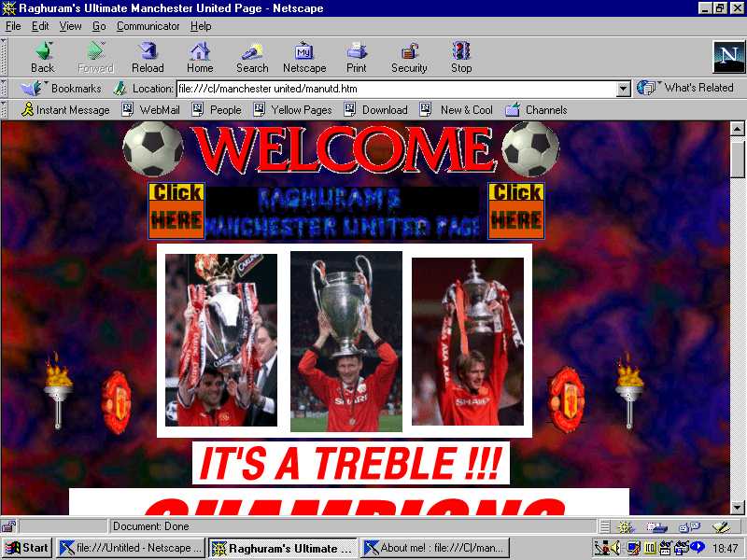
Task: Click the vertical scrollbar down arrow
Action: [738, 507]
